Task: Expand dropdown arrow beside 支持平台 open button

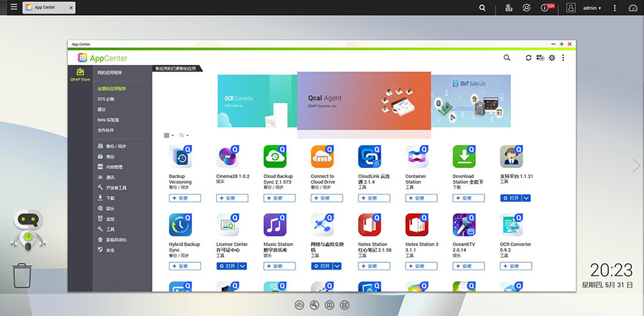Action: [x=527, y=198]
